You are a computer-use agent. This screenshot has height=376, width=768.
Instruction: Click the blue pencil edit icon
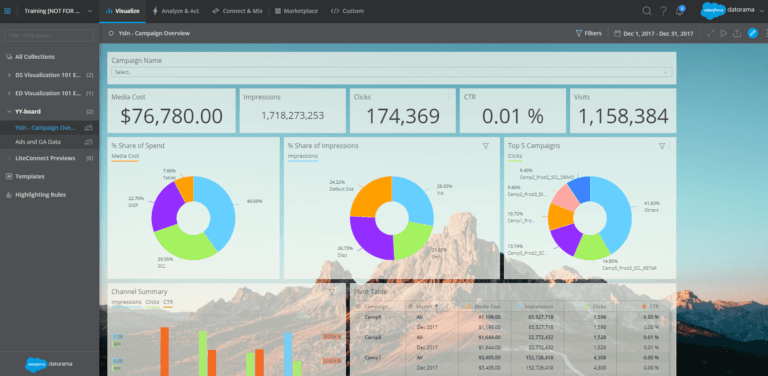coord(752,33)
